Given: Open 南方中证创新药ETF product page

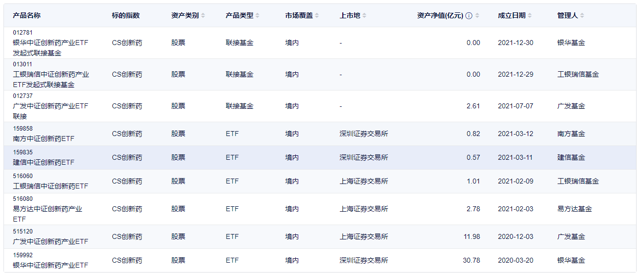Looking at the screenshot, I should point(44,139).
